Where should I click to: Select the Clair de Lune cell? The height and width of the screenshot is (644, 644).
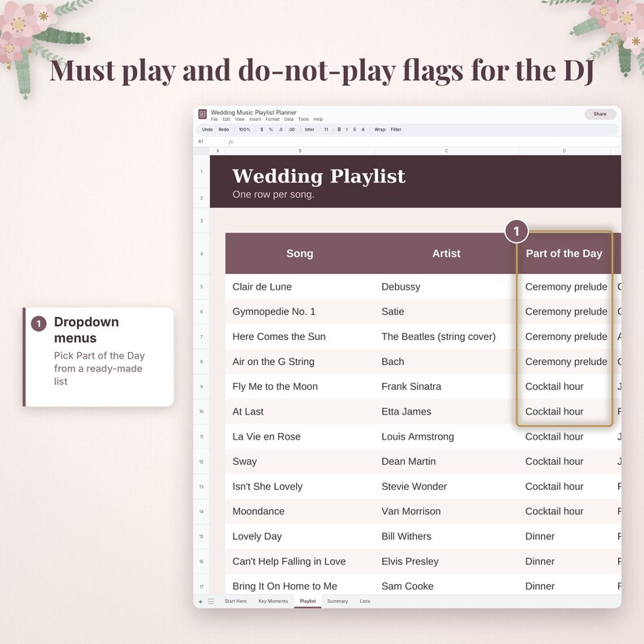click(300, 286)
